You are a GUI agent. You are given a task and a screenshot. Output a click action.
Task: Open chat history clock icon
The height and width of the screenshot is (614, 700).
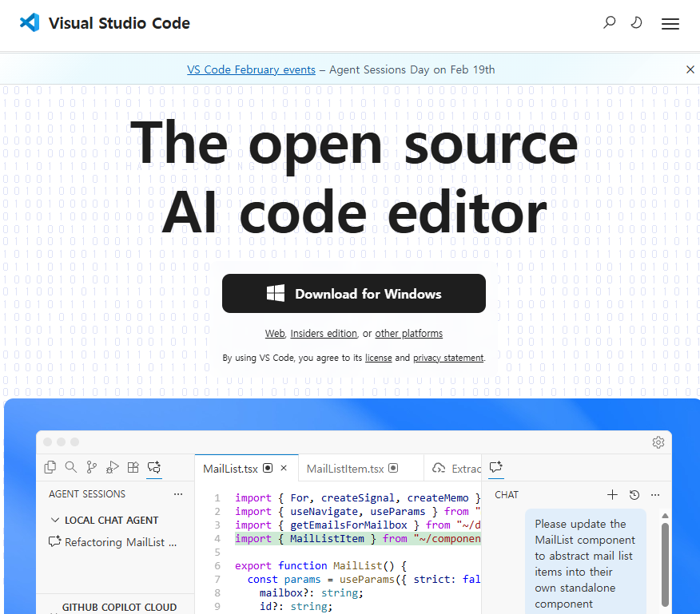634,495
